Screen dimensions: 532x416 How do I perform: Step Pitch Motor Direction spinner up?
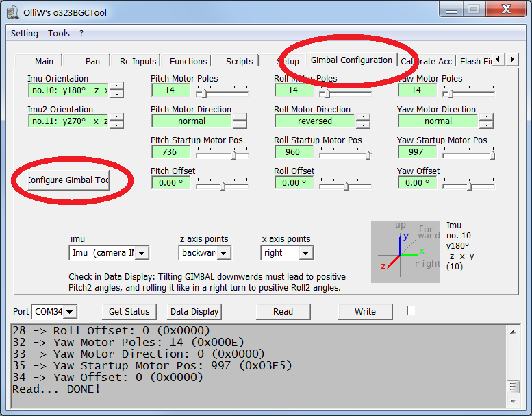click(240, 117)
